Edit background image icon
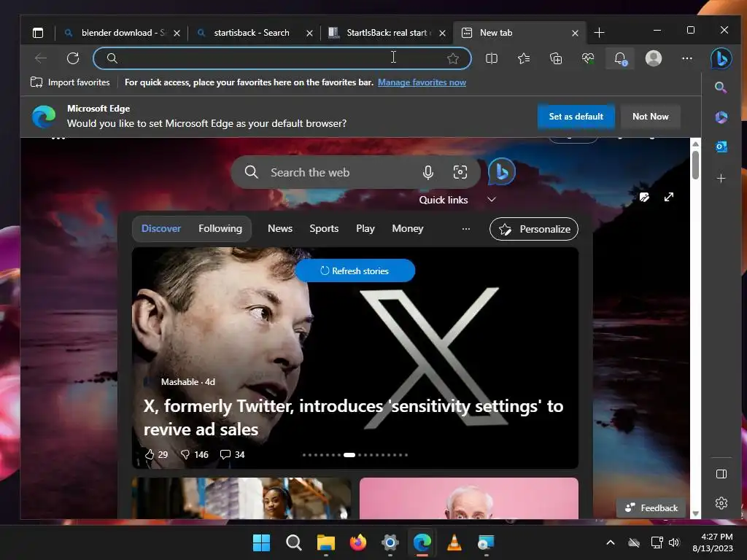This screenshot has width=747, height=560. (644, 197)
